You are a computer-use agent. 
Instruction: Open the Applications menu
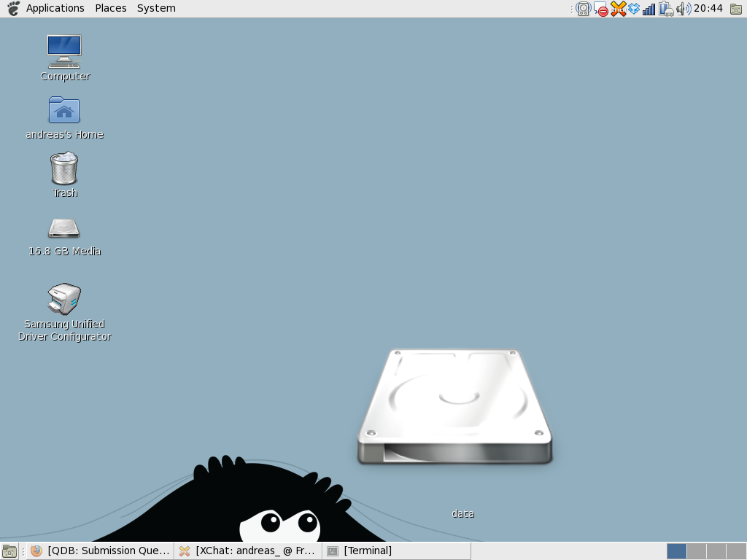point(55,8)
